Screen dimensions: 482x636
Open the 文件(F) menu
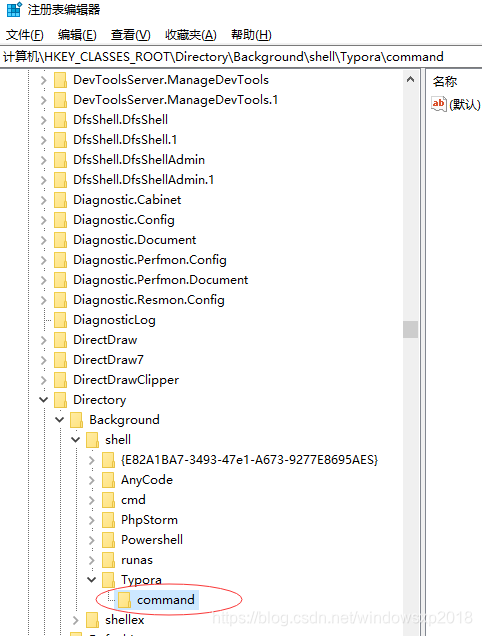[x=25, y=35]
